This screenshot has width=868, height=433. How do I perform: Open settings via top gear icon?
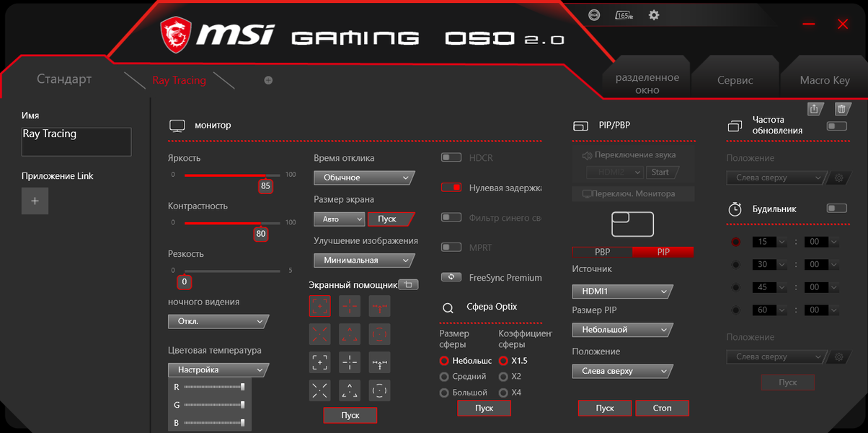654,14
